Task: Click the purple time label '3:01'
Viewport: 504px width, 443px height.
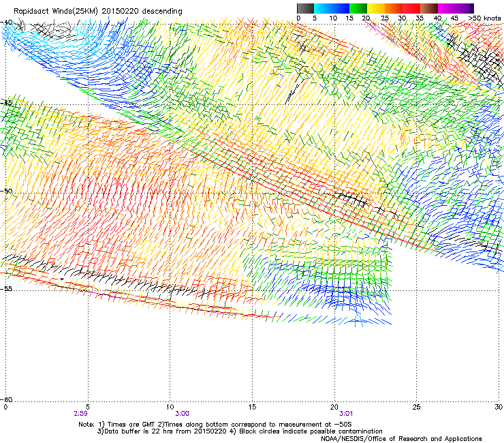Action: tap(346, 414)
